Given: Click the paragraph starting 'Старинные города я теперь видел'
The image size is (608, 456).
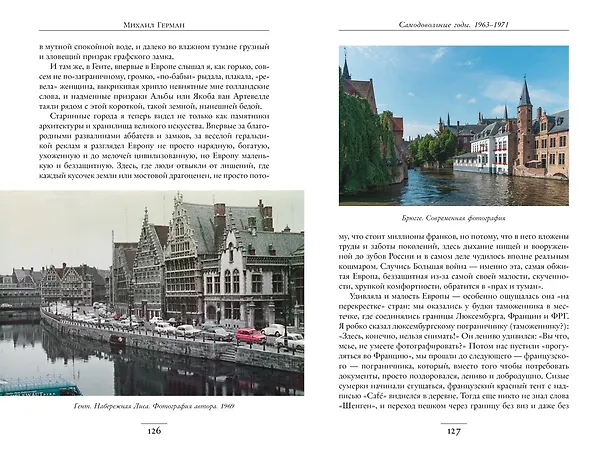Looking at the screenshot, I should coord(154,146).
